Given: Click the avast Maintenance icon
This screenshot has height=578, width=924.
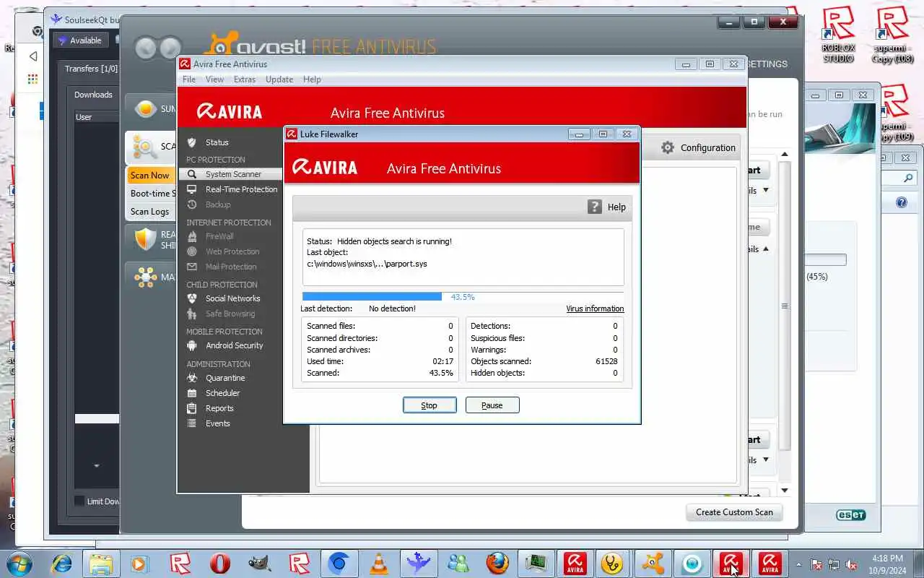Looking at the screenshot, I should (146, 277).
